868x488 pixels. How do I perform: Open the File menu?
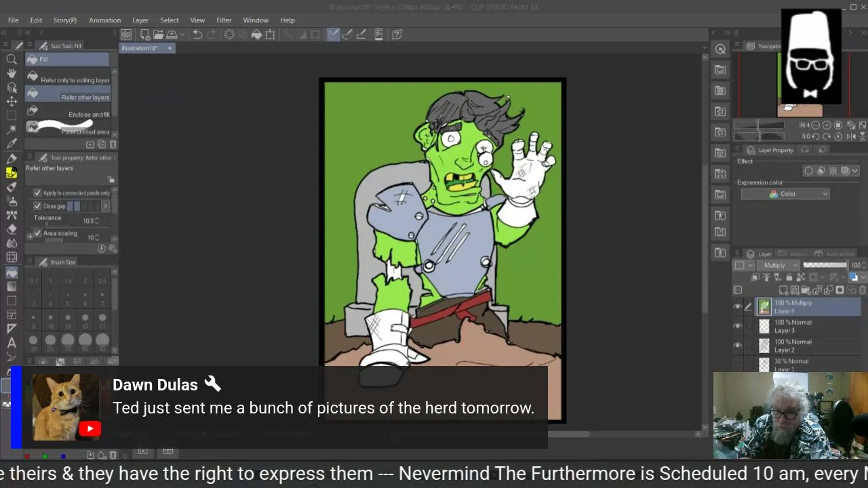point(13,20)
